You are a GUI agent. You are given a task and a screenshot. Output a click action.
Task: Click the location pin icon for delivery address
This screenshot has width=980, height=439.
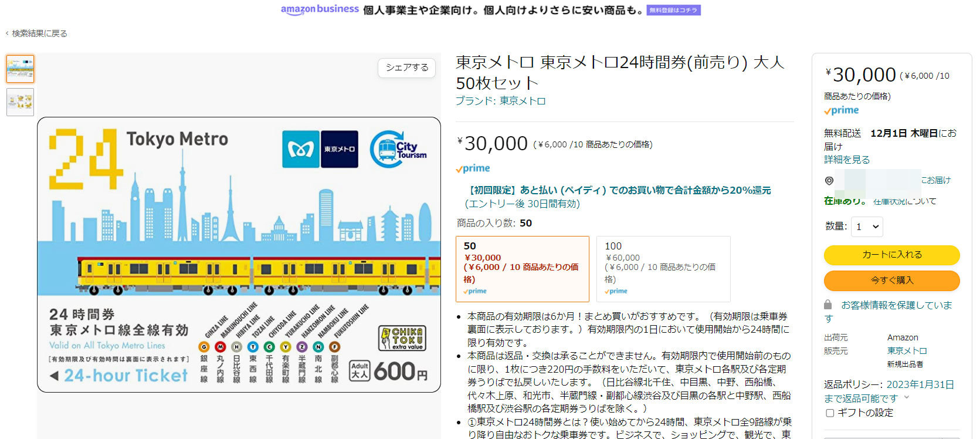coord(829,181)
